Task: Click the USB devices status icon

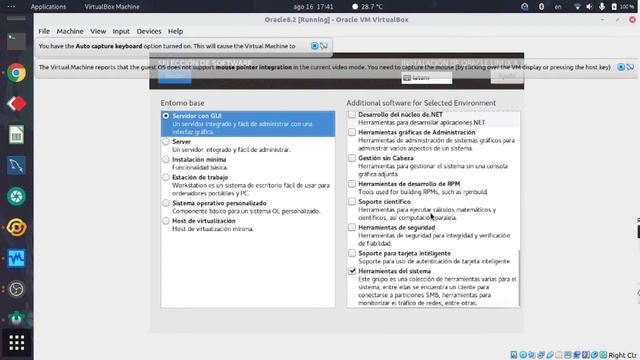Action: pos(550,355)
